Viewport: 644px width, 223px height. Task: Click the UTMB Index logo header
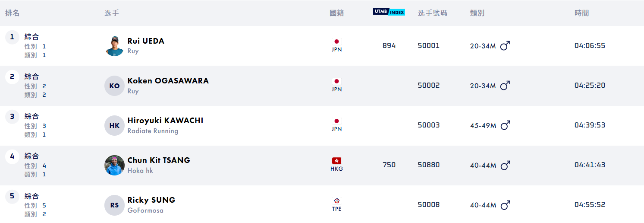(389, 12)
